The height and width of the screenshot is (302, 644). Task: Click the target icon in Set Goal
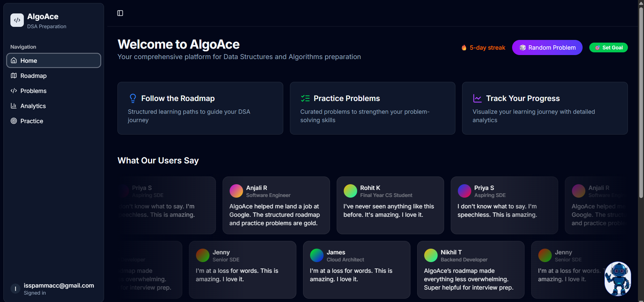pos(597,48)
